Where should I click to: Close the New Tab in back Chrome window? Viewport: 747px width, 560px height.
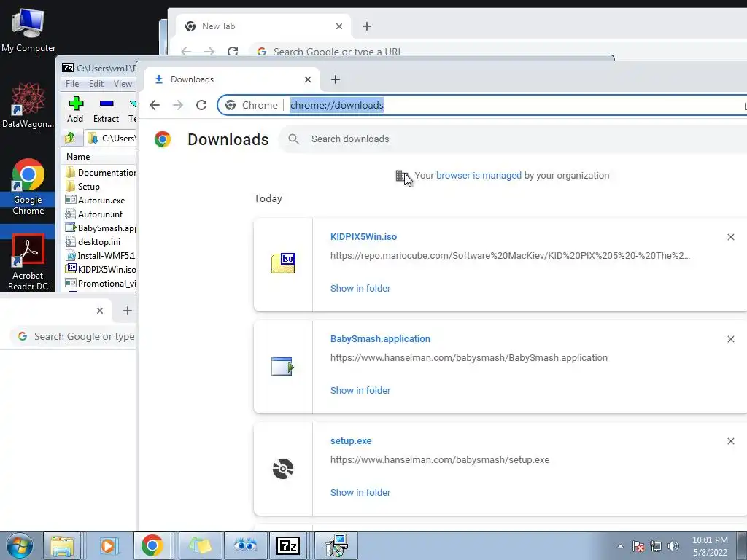[x=339, y=26]
